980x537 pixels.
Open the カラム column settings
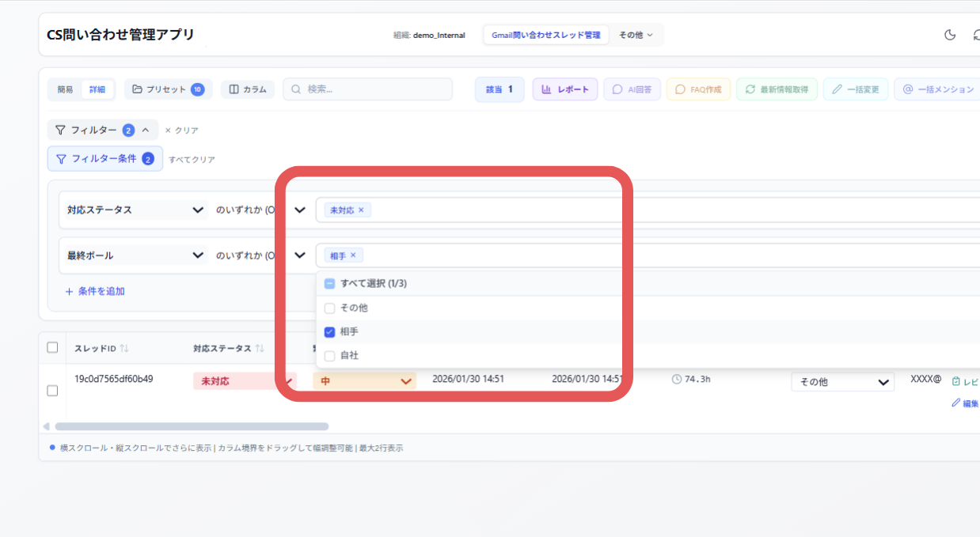(248, 89)
